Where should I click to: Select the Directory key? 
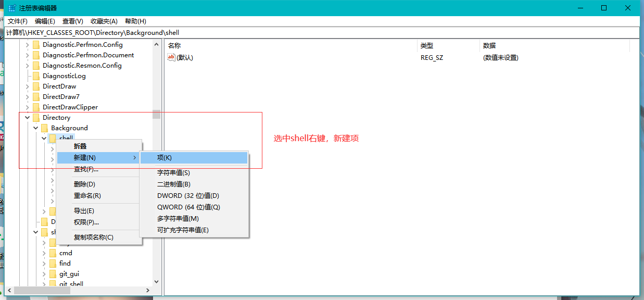(x=56, y=118)
